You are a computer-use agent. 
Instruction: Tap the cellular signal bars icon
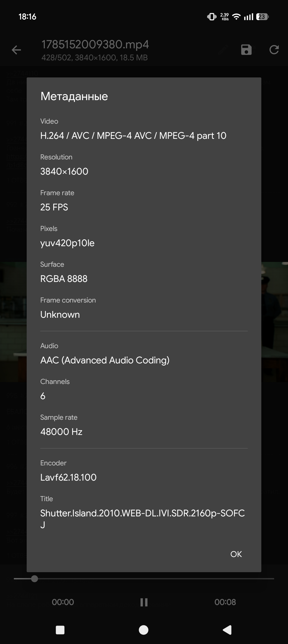pos(249,17)
